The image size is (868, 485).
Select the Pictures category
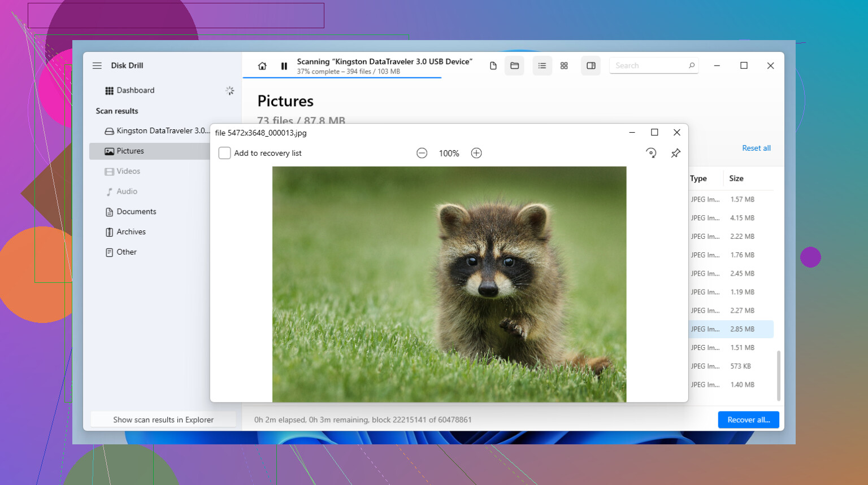click(x=150, y=151)
